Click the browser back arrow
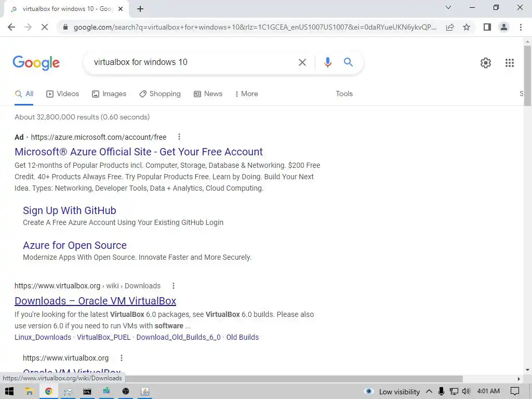 tap(11, 27)
